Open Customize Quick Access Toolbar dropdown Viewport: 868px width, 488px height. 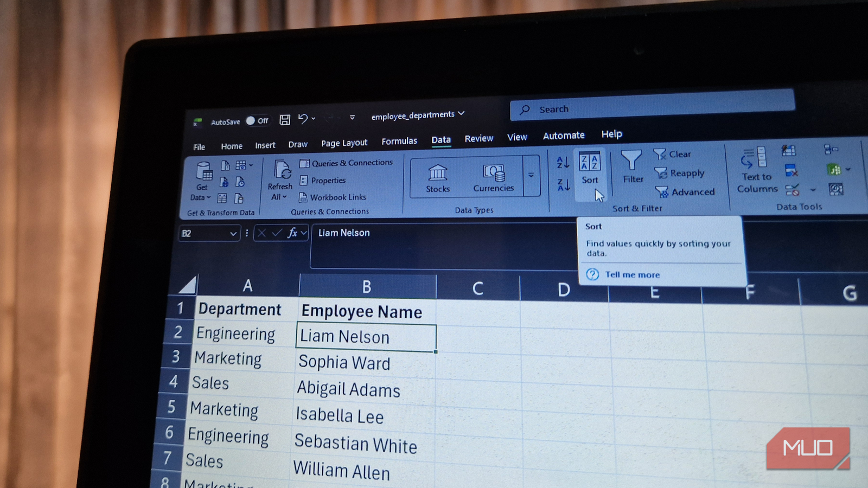pos(352,117)
